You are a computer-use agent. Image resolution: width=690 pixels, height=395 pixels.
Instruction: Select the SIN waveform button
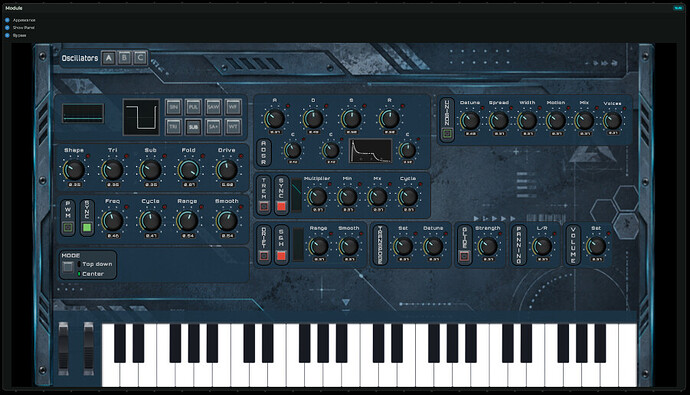coord(174,107)
